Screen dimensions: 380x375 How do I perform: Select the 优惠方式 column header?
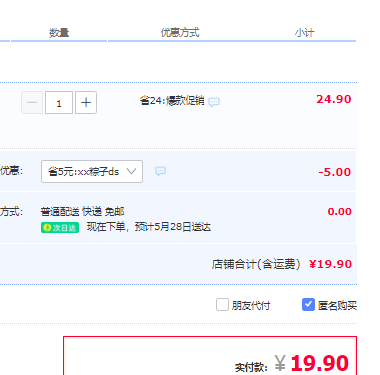coord(180,33)
